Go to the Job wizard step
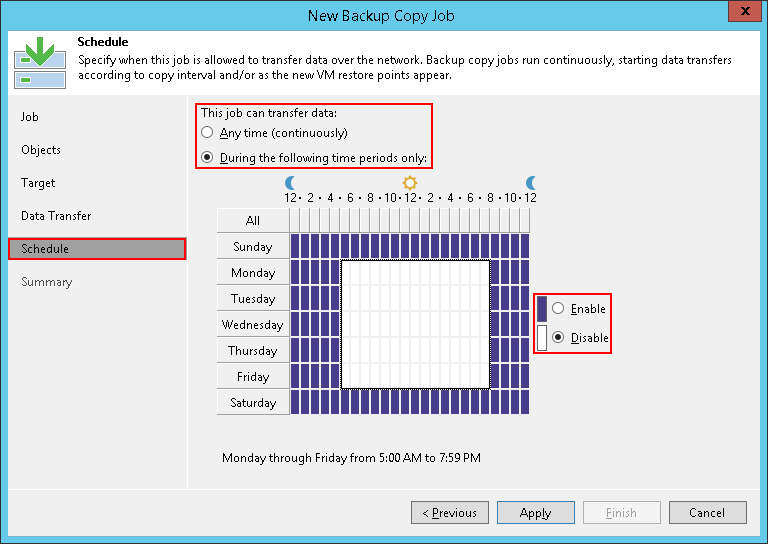This screenshot has height=544, width=768. 30,117
